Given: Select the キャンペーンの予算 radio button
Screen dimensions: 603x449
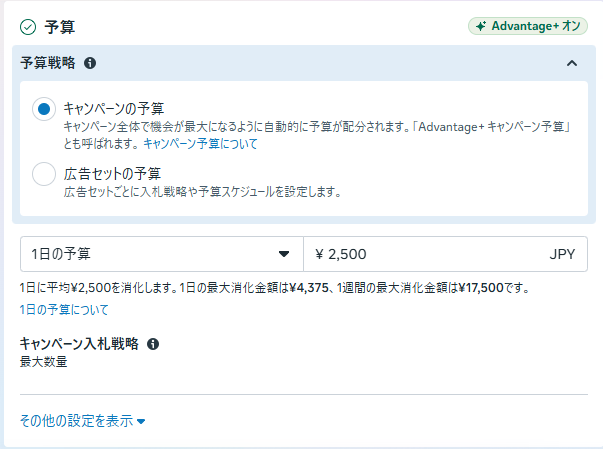Looking at the screenshot, I should 44,110.
